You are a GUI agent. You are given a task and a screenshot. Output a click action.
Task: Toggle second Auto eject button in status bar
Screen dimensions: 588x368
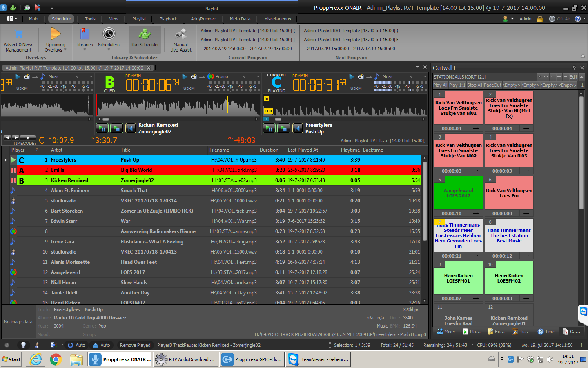101,345
